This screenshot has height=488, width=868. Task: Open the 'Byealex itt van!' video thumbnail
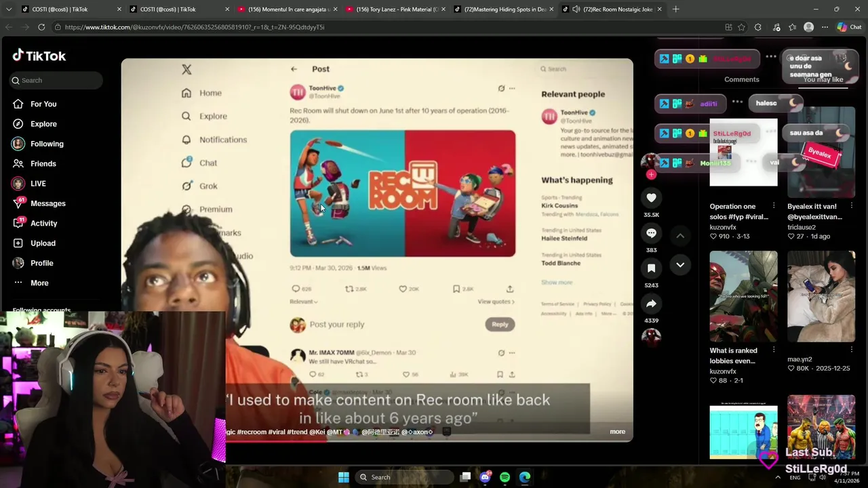point(821,152)
